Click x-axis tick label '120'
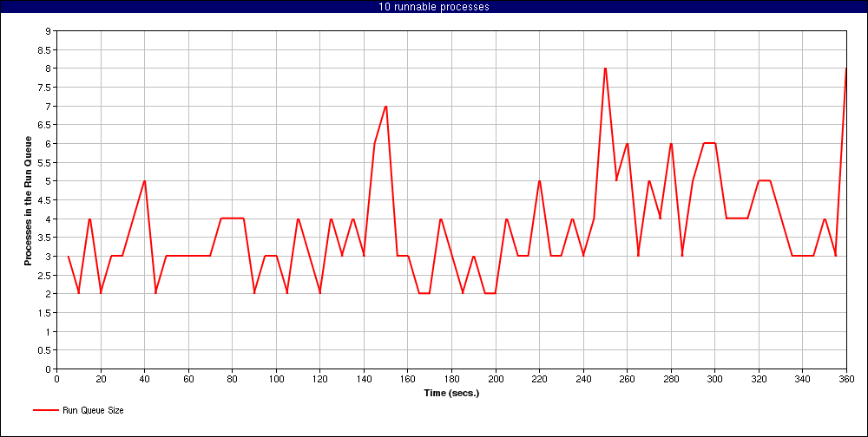The width and height of the screenshot is (868, 437). (x=320, y=379)
